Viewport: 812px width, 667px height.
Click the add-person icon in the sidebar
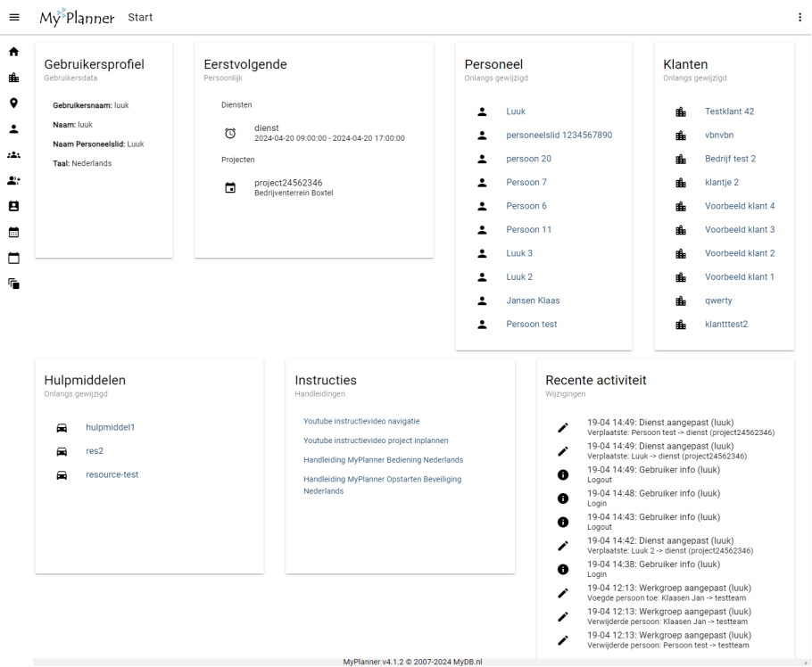[13, 181]
